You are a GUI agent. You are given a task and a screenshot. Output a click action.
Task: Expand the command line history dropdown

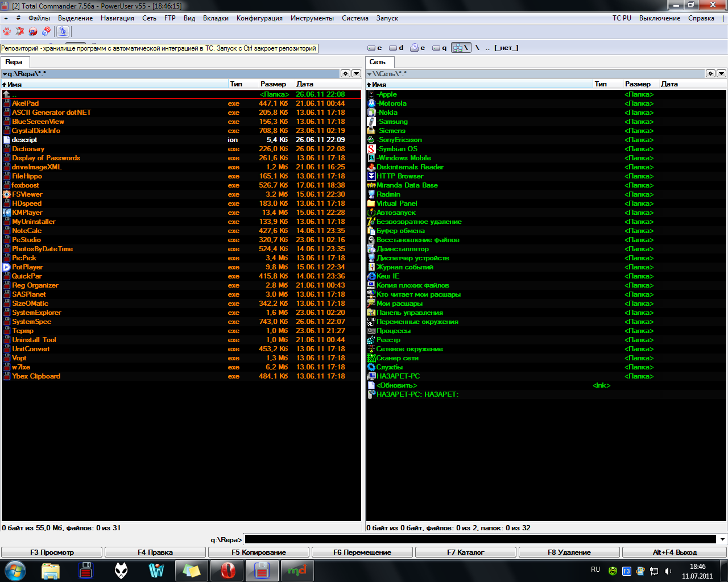pyautogui.click(x=722, y=539)
